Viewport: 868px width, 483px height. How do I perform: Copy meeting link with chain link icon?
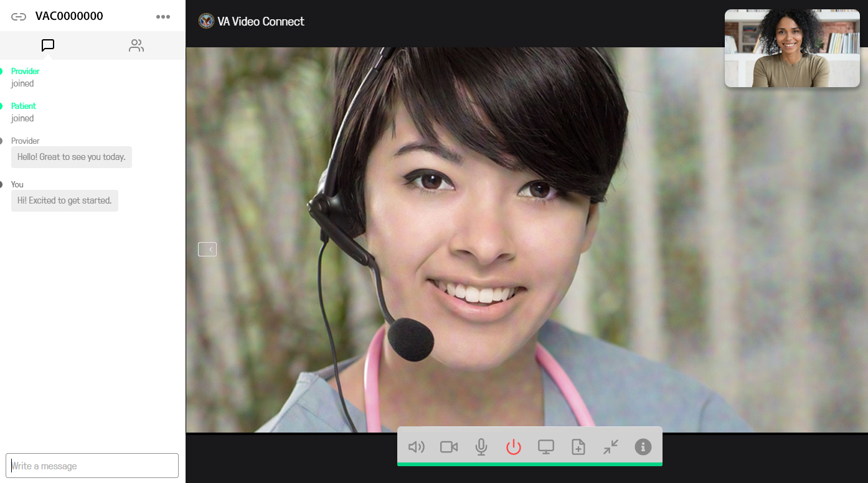click(19, 17)
